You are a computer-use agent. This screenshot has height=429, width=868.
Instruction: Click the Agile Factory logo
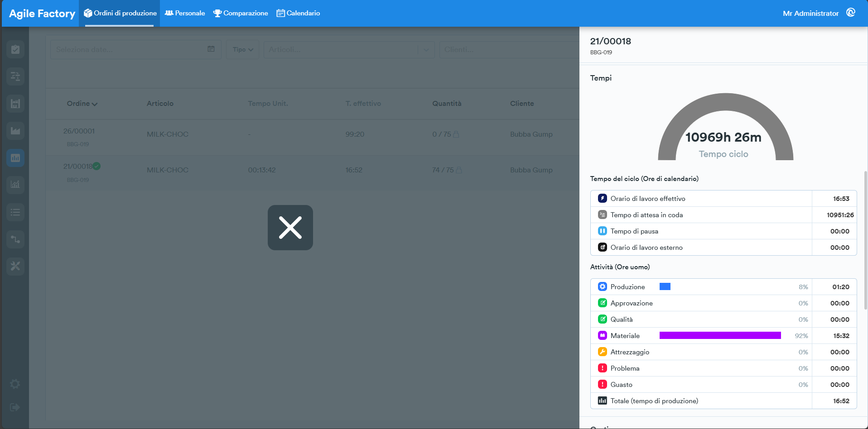coord(42,14)
